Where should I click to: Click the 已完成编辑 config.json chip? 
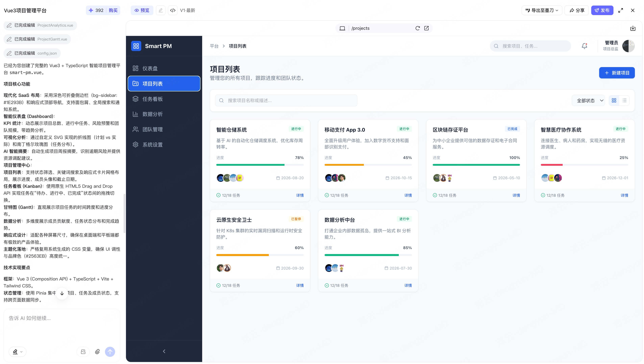pyautogui.click(x=32, y=53)
